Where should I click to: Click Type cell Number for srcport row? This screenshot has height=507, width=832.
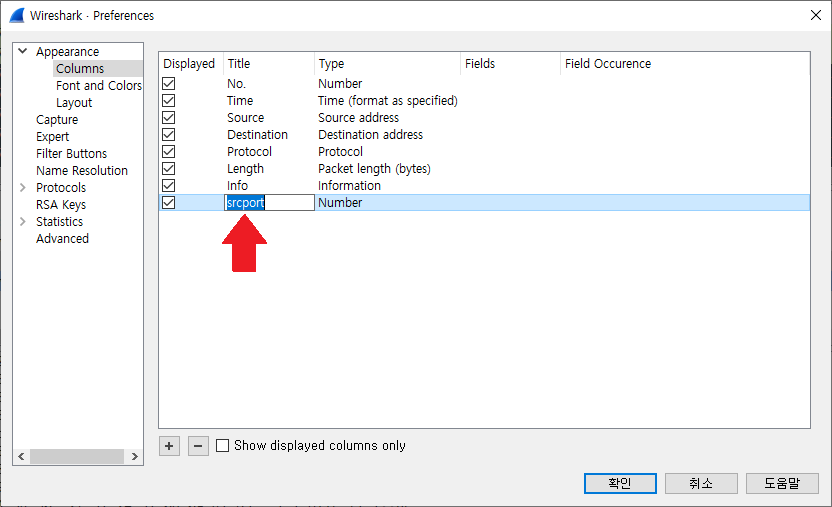340,202
